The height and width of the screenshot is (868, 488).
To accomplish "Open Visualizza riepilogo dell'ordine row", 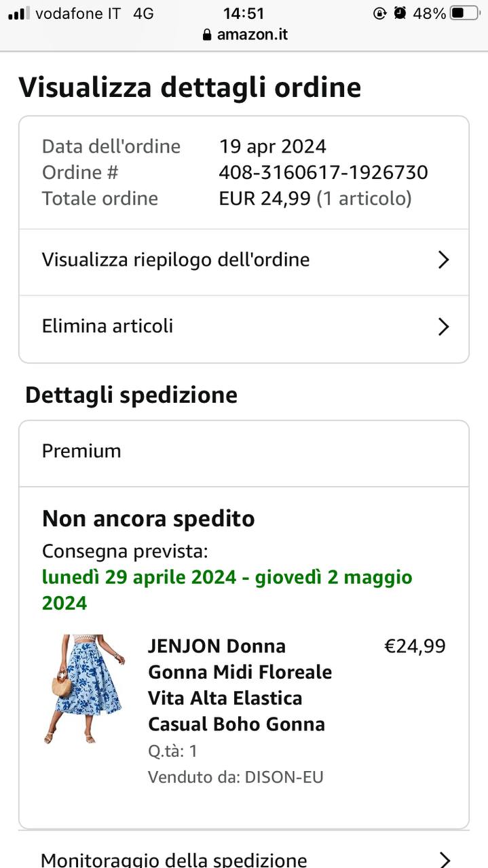I will tap(176, 260).
